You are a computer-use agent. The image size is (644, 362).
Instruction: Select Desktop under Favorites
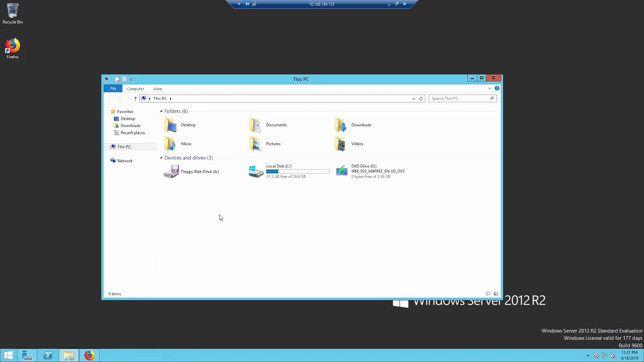point(124,119)
